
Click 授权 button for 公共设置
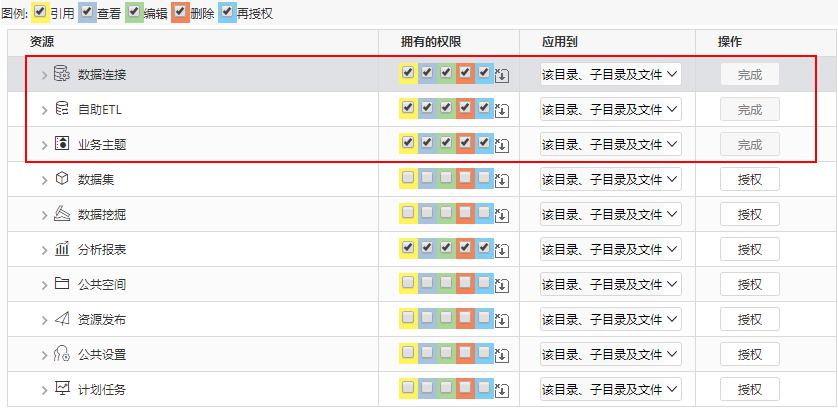(x=749, y=354)
